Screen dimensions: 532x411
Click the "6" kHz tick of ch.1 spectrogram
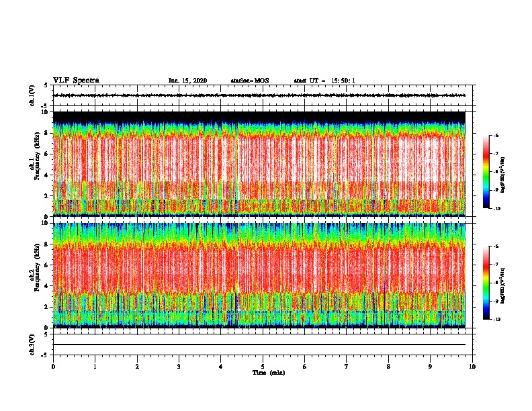coord(46,154)
